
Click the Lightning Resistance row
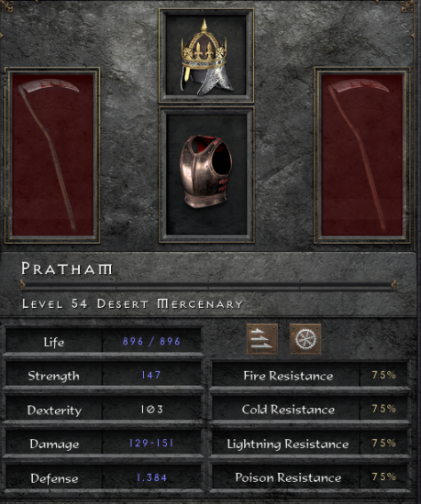pyautogui.click(x=310, y=444)
